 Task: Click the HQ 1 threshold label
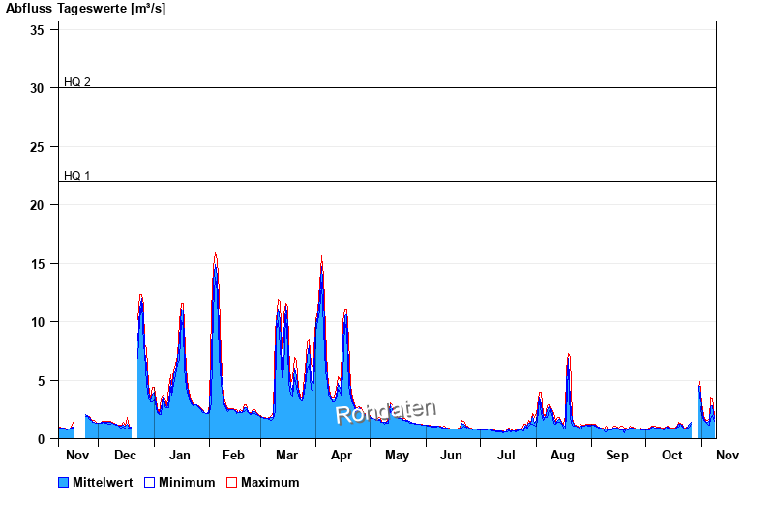click(x=77, y=176)
